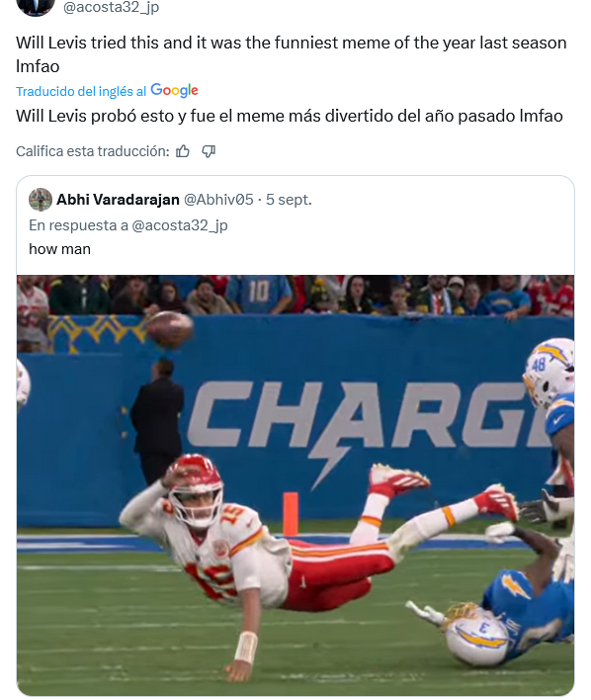Open the football play image thumbnail
The image size is (591, 700).
coord(295,485)
